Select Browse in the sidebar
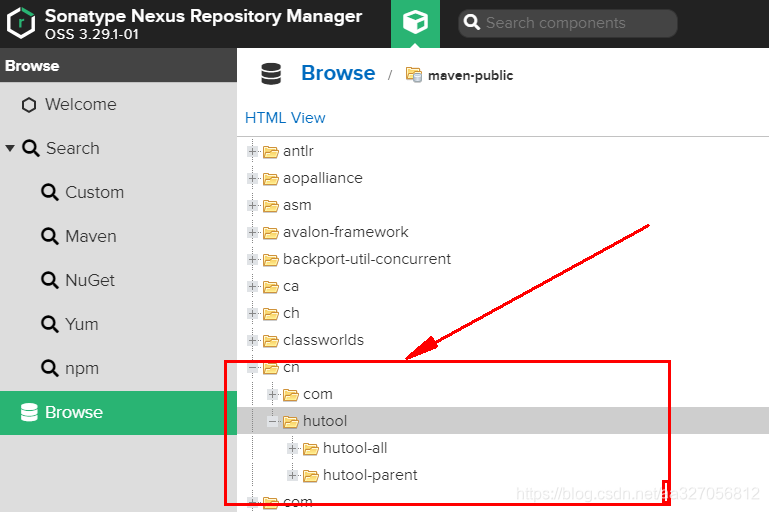The height and width of the screenshot is (512, 769). [118, 412]
